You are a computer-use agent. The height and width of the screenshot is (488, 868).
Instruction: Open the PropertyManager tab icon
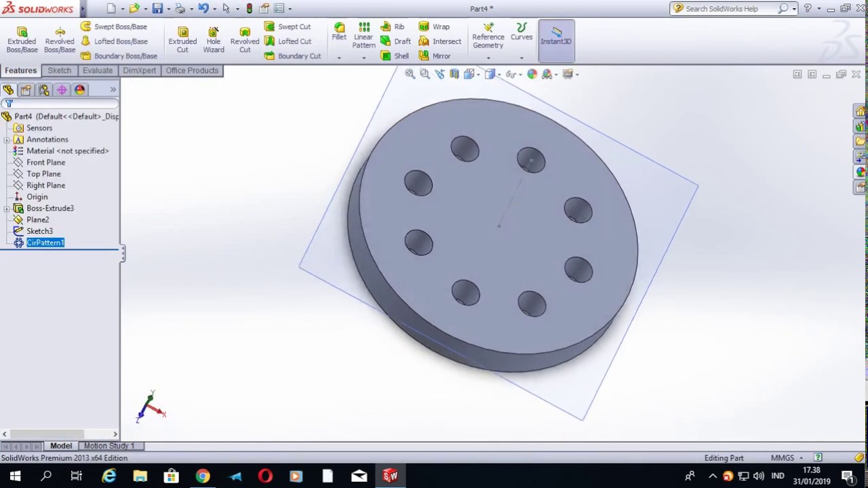(26, 89)
